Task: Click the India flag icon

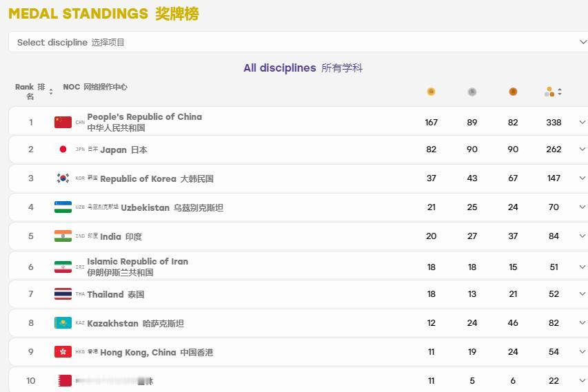Action: click(x=63, y=236)
